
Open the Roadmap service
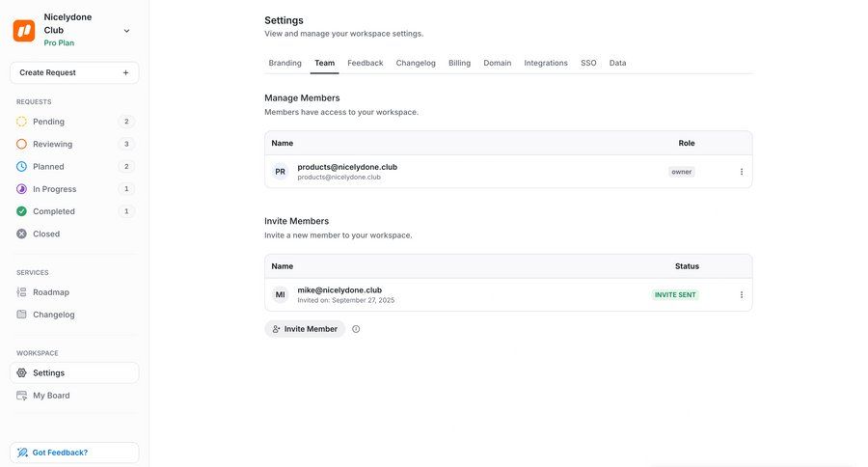pyautogui.click(x=50, y=292)
